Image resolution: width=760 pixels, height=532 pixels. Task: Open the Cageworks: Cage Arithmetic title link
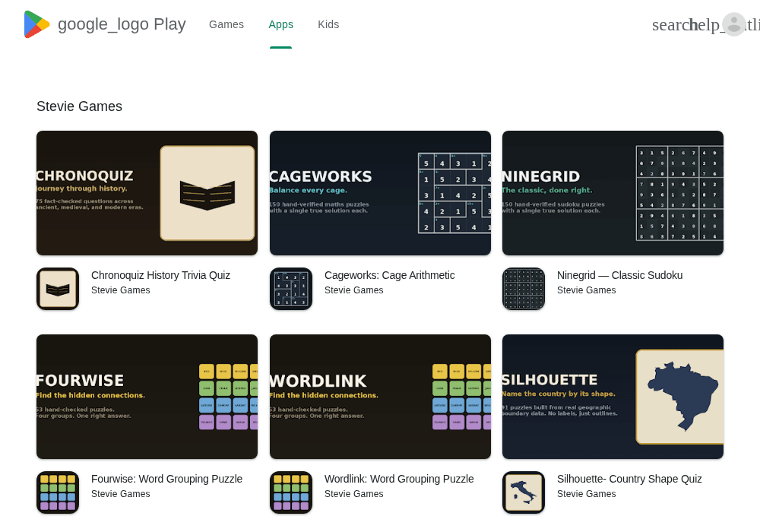389,275
